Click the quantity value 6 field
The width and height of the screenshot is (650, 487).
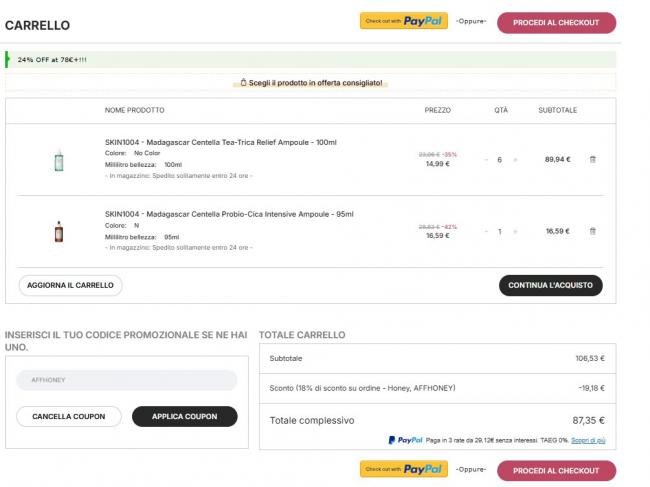(500, 160)
